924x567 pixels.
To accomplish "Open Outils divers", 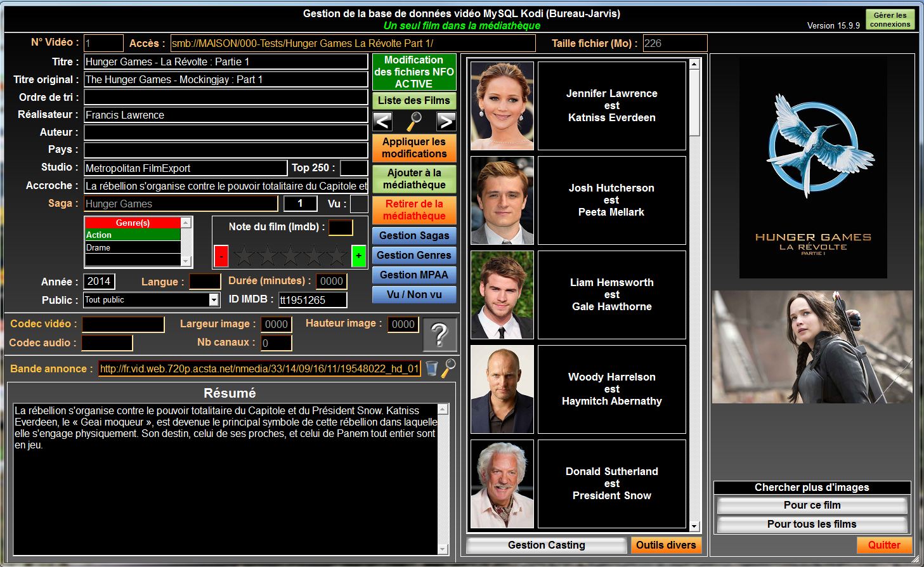I will point(666,545).
